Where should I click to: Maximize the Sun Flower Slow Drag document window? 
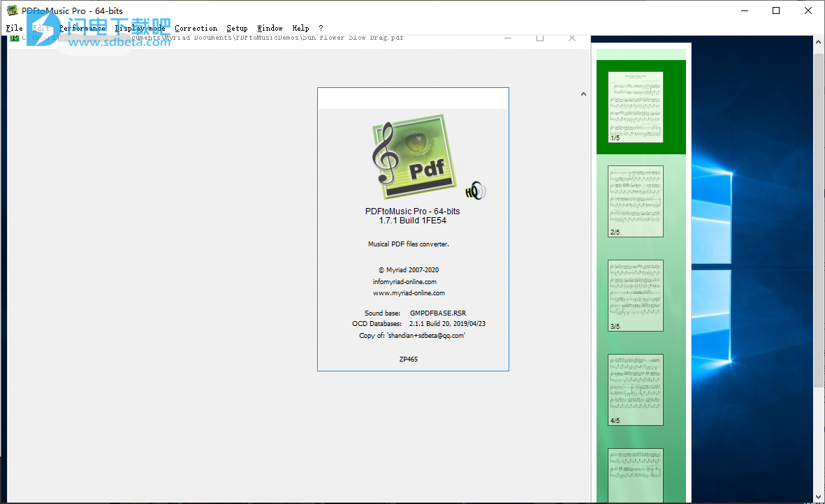tap(540, 38)
